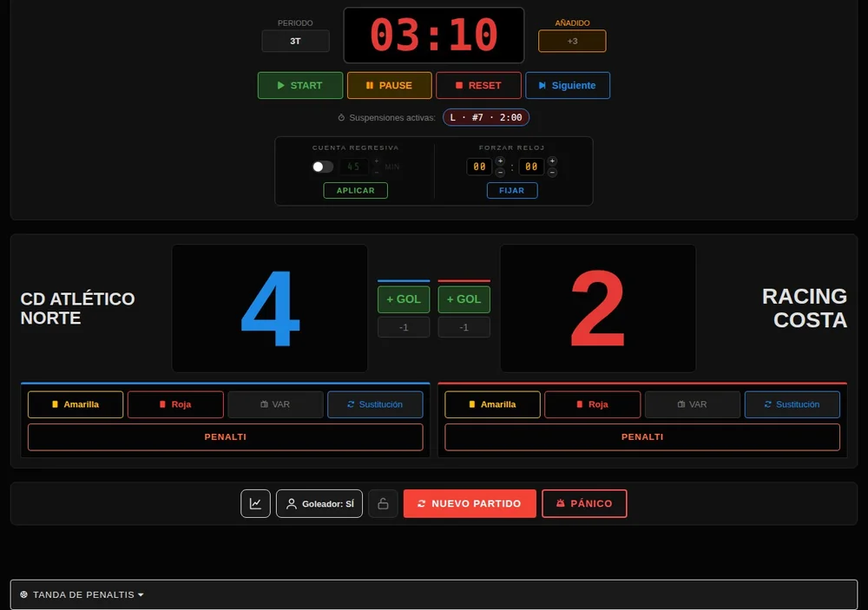Increase forced clock minutes with plus
The width and height of the screenshot is (868, 610).
[x=500, y=161]
